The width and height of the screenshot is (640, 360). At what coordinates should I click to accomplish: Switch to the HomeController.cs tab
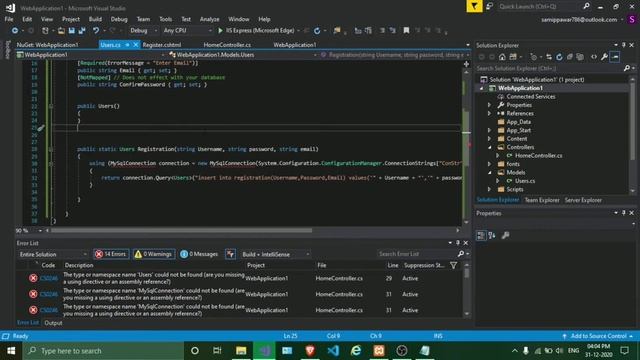(227, 45)
